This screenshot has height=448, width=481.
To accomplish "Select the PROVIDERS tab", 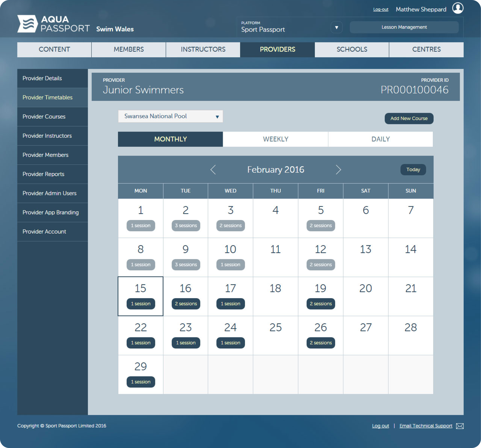I will click(x=278, y=49).
